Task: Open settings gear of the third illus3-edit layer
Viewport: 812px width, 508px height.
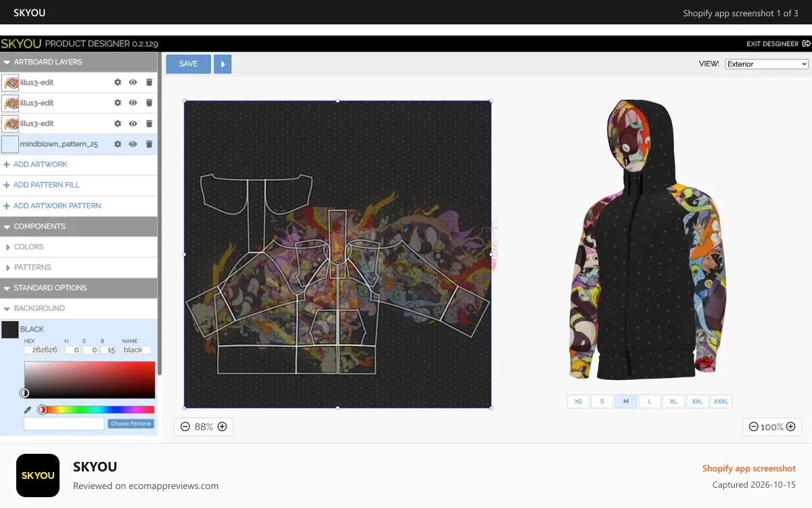Action: [118, 124]
